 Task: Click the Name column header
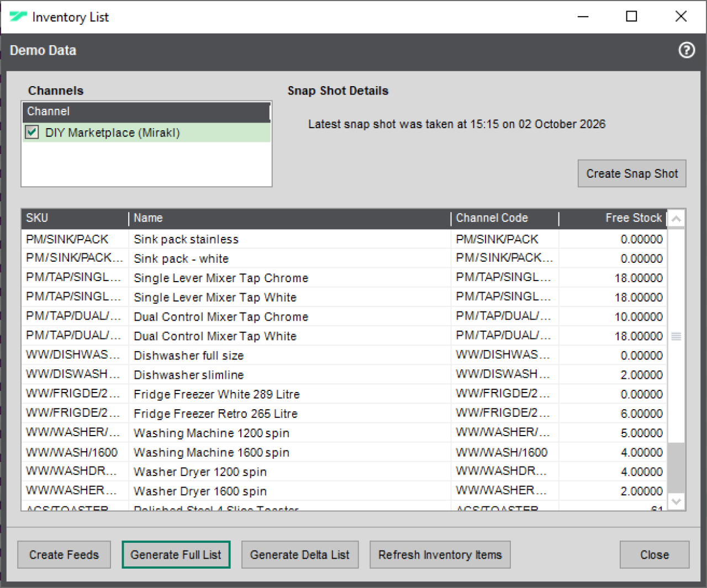(x=290, y=218)
